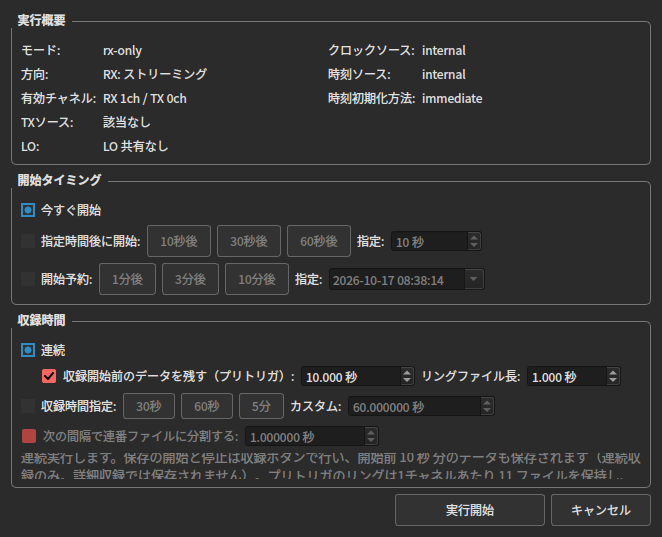Increase the 10.000 秒 pre-trigger value
Image resolution: width=662 pixels, height=537 pixels.
coord(407,372)
